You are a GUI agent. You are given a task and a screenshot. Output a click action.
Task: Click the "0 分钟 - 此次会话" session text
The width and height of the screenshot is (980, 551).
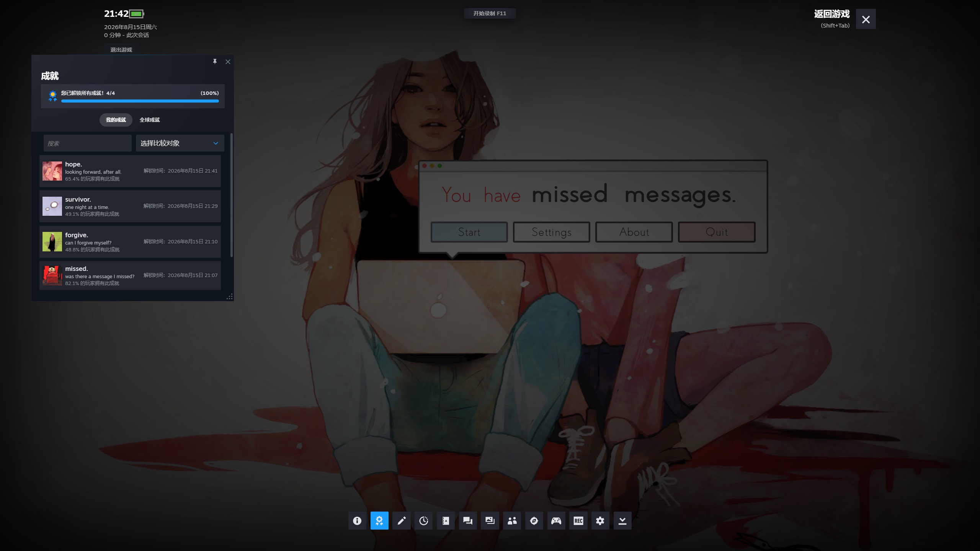(x=126, y=35)
